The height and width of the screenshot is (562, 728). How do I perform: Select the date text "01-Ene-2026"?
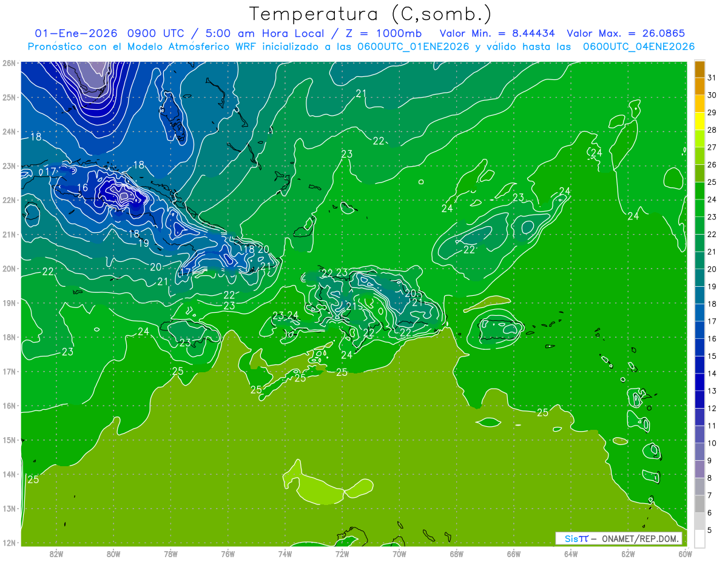75,33
